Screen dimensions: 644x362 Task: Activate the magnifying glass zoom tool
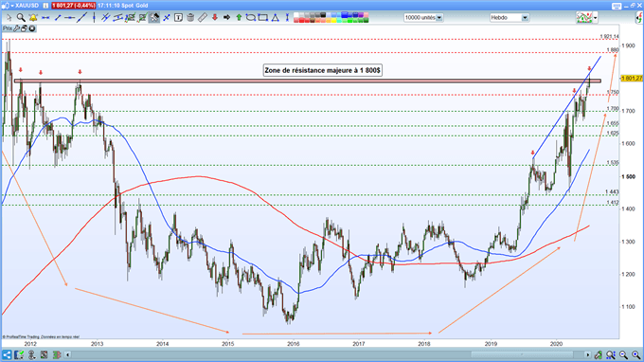tap(21, 18)
